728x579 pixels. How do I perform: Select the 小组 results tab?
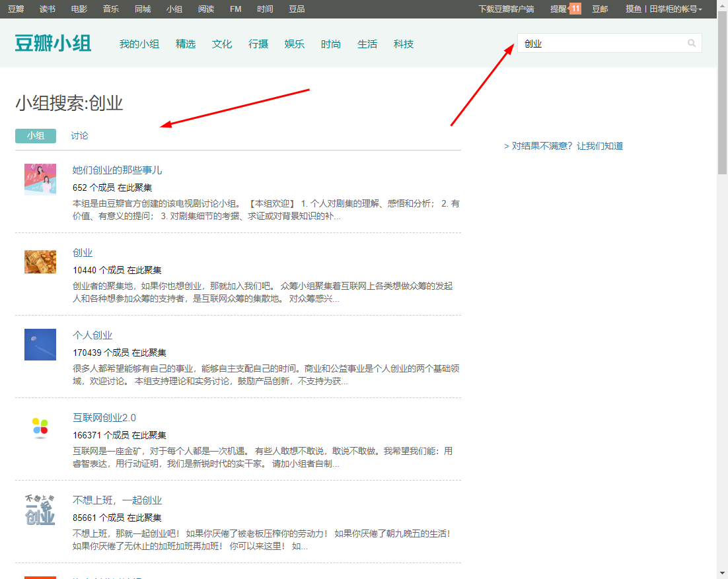(x=36, y=135)
